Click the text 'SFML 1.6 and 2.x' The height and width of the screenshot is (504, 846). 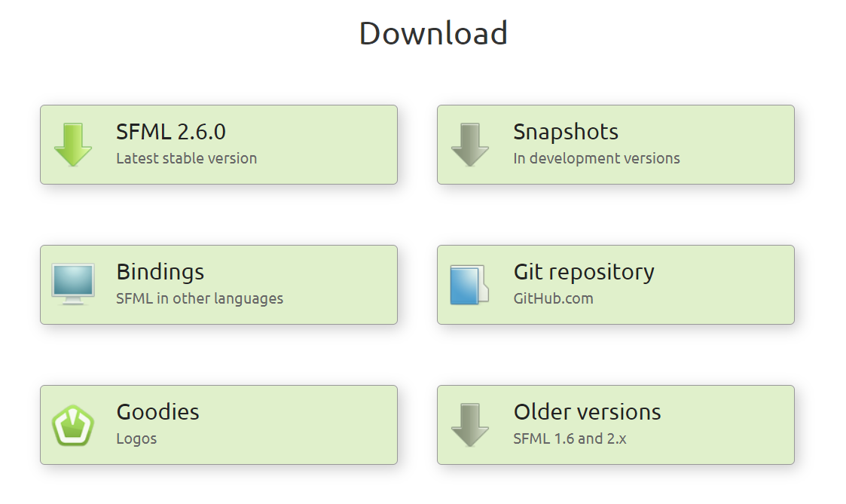click(x=570, y=438)
